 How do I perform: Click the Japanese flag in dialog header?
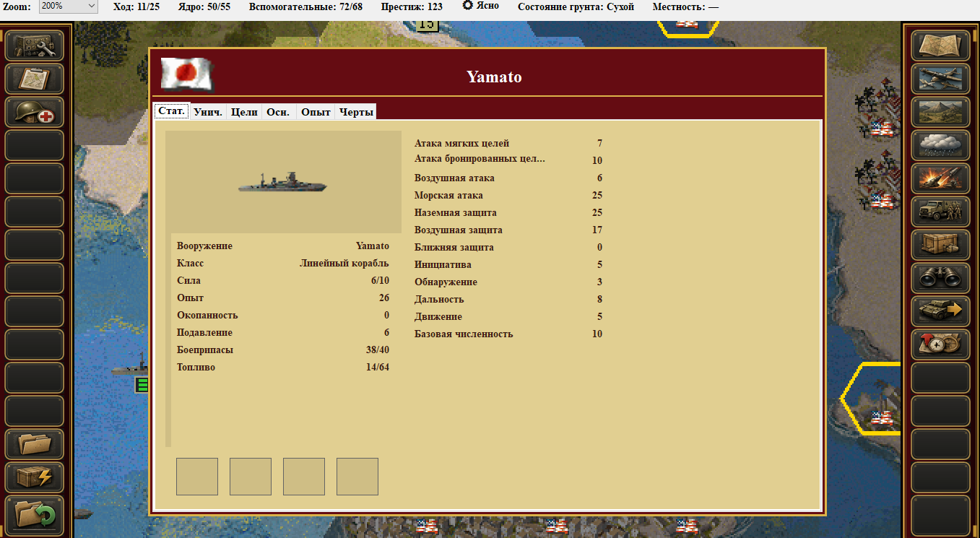(186, 74)
